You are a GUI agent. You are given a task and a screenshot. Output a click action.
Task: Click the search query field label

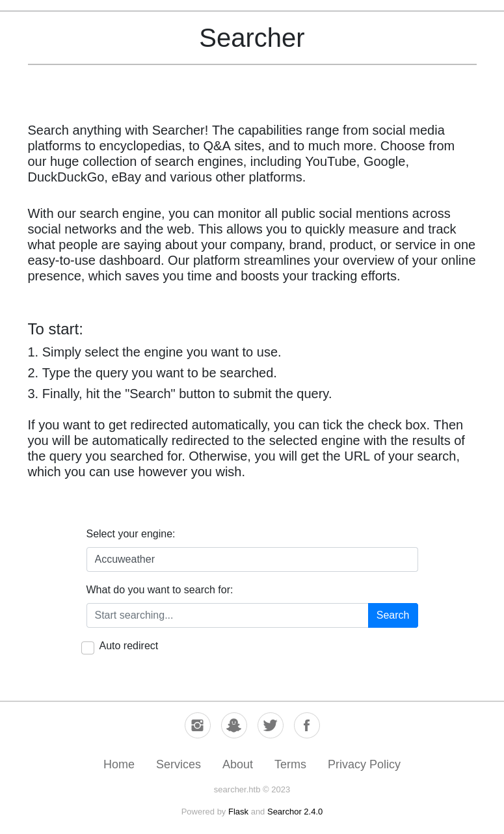pos(159,590)
